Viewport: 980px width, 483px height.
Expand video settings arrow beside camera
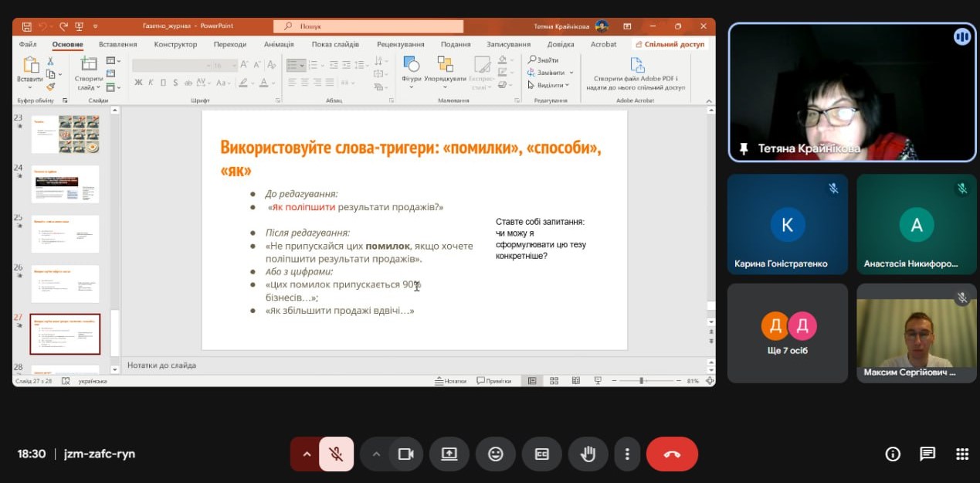tap(376, 454)
